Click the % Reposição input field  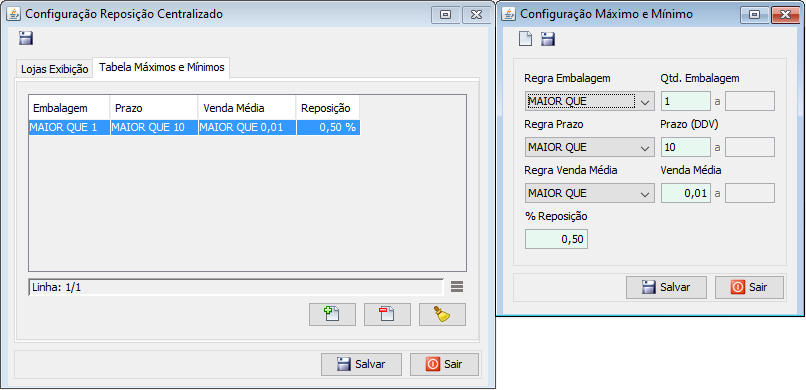[x=556, y=239]
